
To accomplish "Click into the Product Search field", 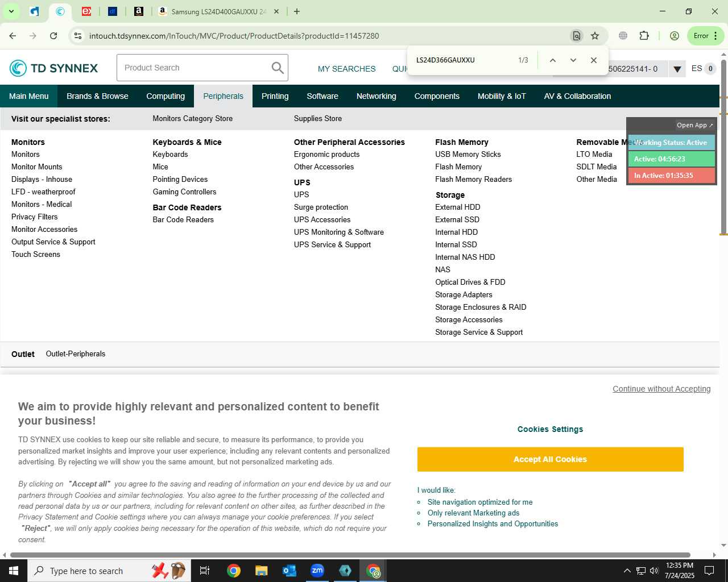I will click(x=193, y=68).
